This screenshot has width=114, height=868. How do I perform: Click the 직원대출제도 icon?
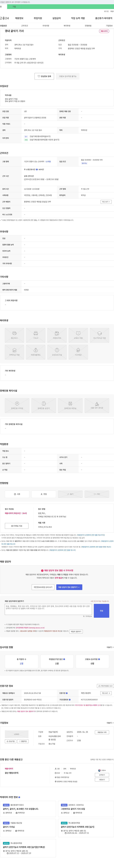36,352
